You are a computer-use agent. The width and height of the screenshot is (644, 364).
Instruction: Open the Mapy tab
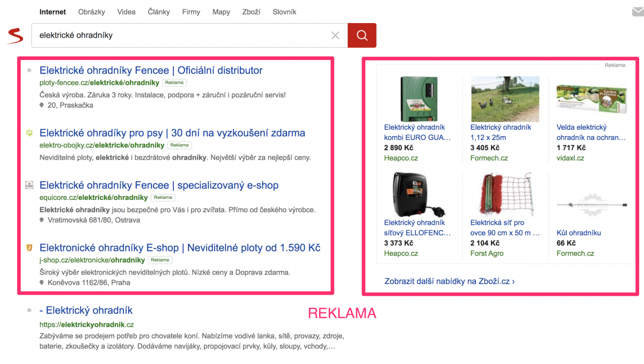point(221,12)
